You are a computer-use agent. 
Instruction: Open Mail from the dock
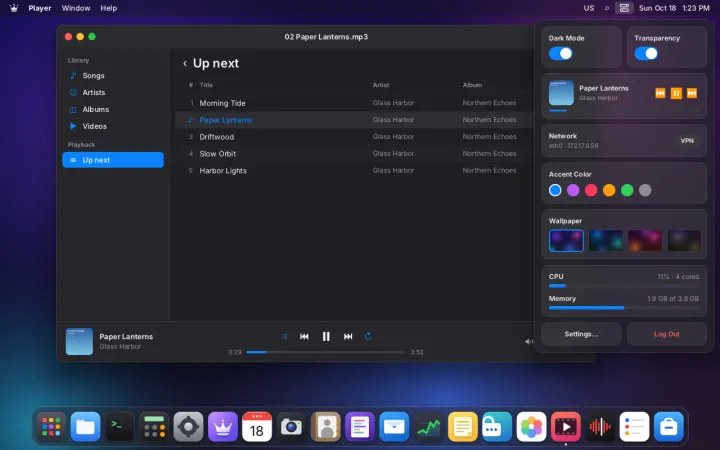coord(394,427)
